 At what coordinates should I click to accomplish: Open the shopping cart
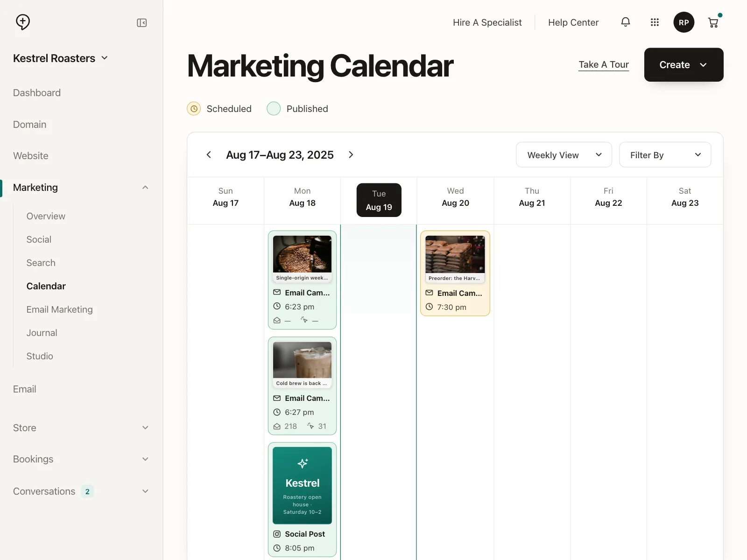pyautogui.click(x=713, y=22)
